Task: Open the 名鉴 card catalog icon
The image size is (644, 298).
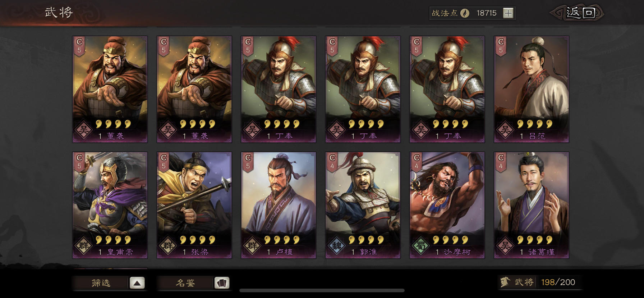Action: (x=222, y=283)
